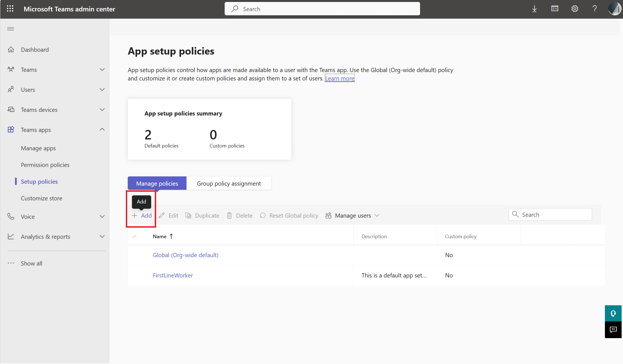Open Permission policies in sidebar

(45, 165)
